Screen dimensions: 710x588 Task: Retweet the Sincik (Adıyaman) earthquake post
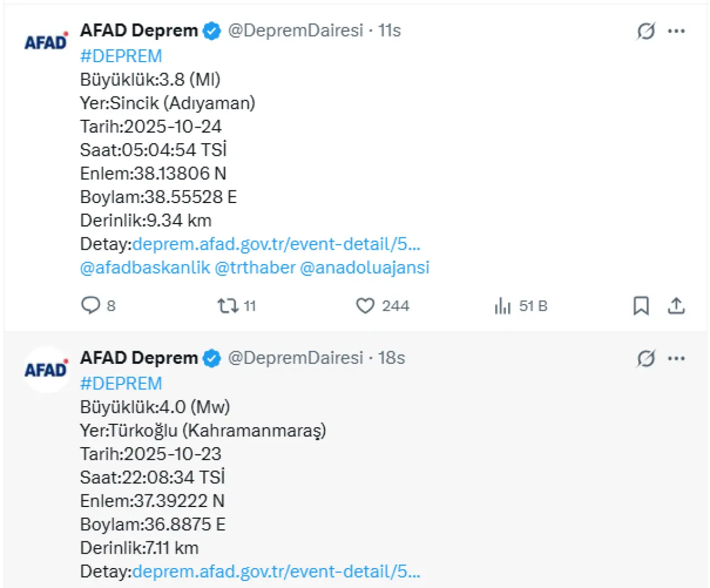[227, 306]
